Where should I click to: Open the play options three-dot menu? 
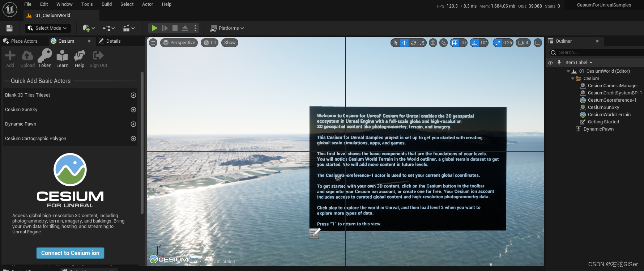(x=195, y=28)
